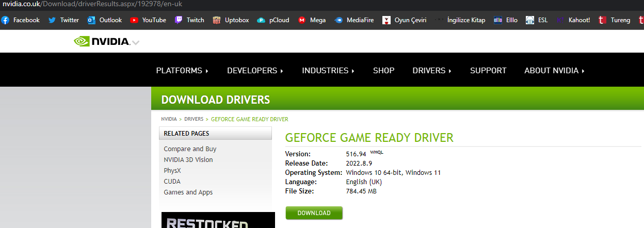The image size is (644, 228).
Task: Click GEFORCE GAME READY DRIVER breadcrumb
Action: point(250,119)
